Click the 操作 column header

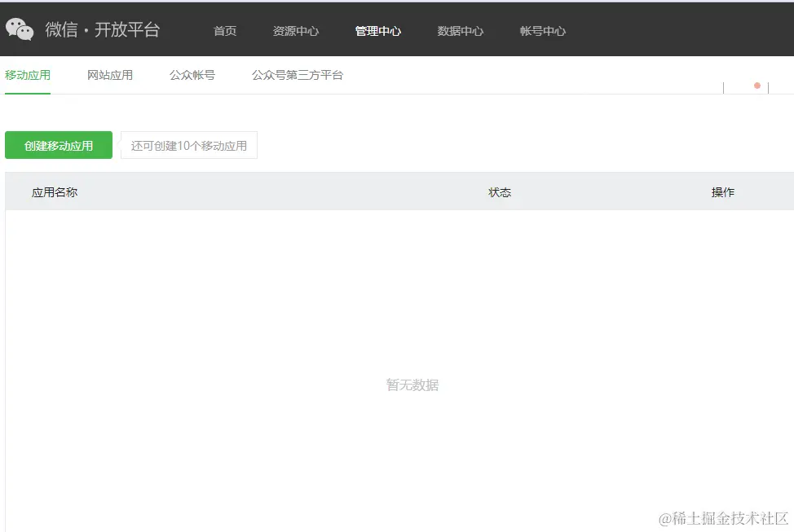click(x=722, y=191)
